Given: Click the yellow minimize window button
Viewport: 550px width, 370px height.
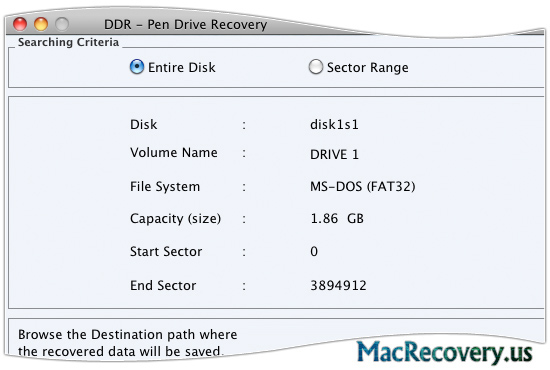Looking at the screenshot, I should (41, 24).
